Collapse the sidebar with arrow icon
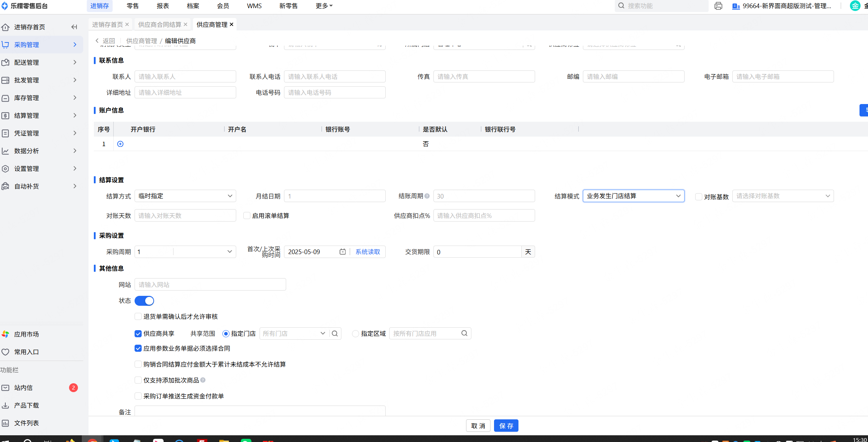Screen dimensions: 868x442 coord(74,27)
